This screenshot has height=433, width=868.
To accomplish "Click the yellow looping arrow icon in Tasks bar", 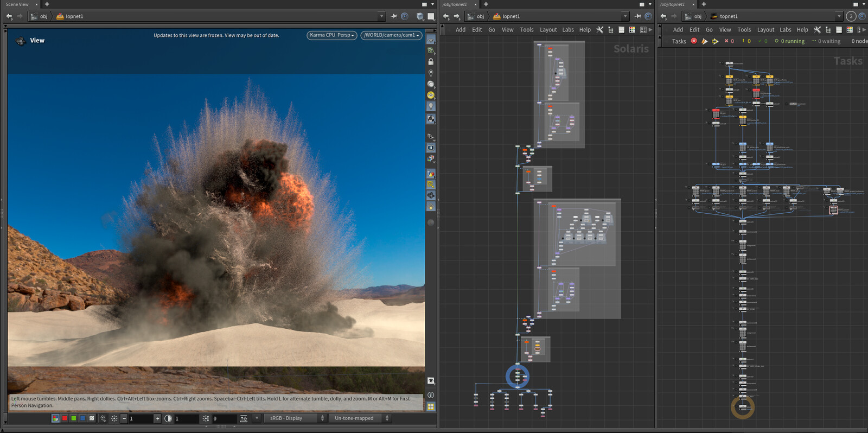I will coord(715,41).
